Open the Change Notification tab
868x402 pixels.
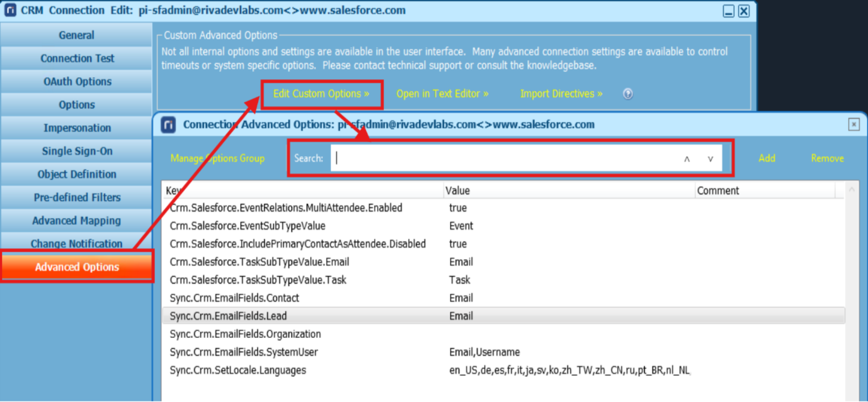tap(77, 244)
